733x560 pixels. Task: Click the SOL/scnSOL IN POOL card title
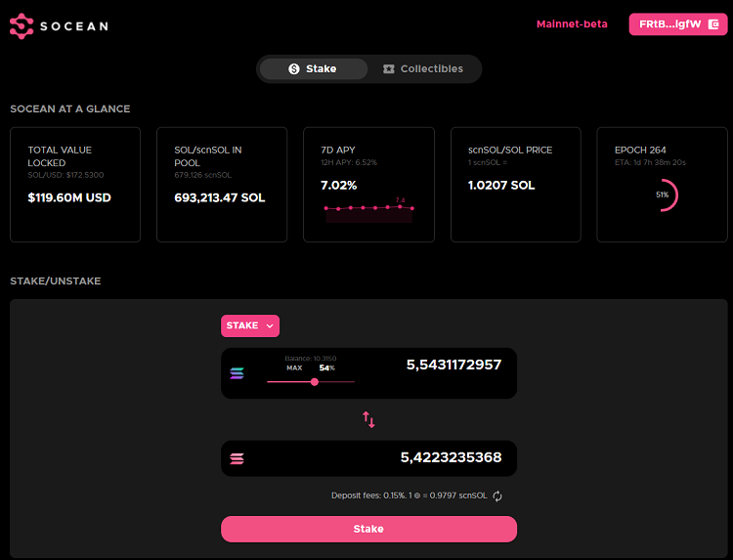coord(208,156)
